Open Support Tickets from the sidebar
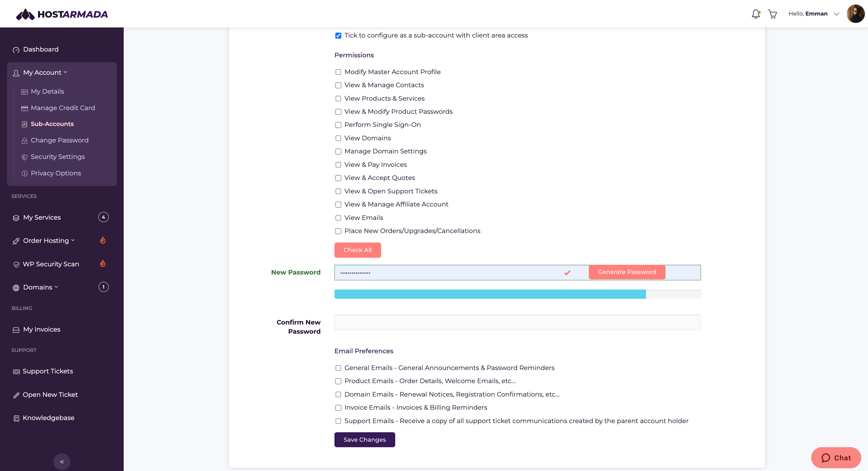This screenshot has width=868, height=471. pos(48,371)
